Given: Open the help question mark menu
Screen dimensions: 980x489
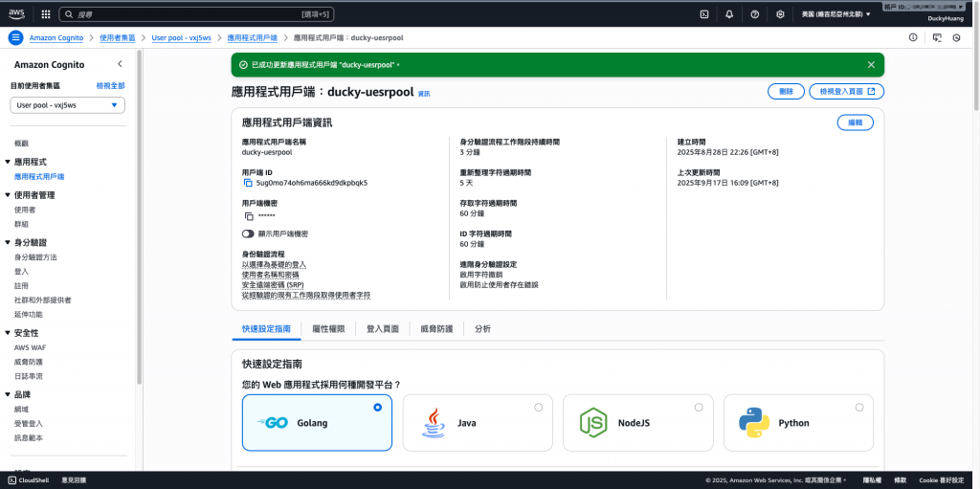Looking at the screenshot, I should pos(754,13).
